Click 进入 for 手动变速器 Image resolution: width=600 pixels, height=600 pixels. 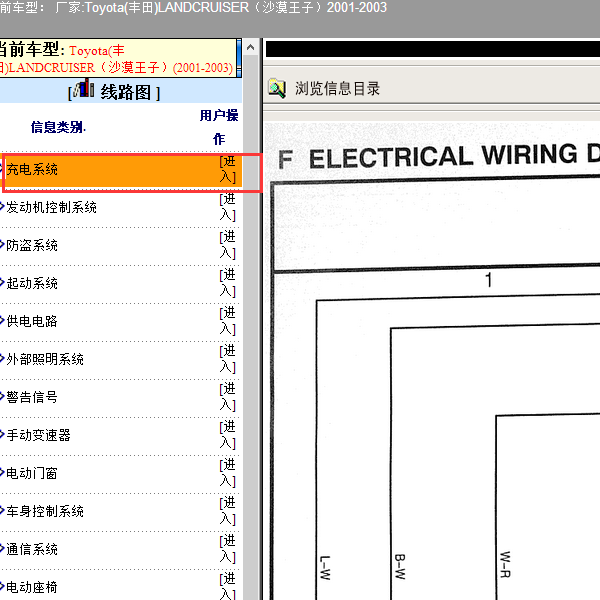coord(228,435)
